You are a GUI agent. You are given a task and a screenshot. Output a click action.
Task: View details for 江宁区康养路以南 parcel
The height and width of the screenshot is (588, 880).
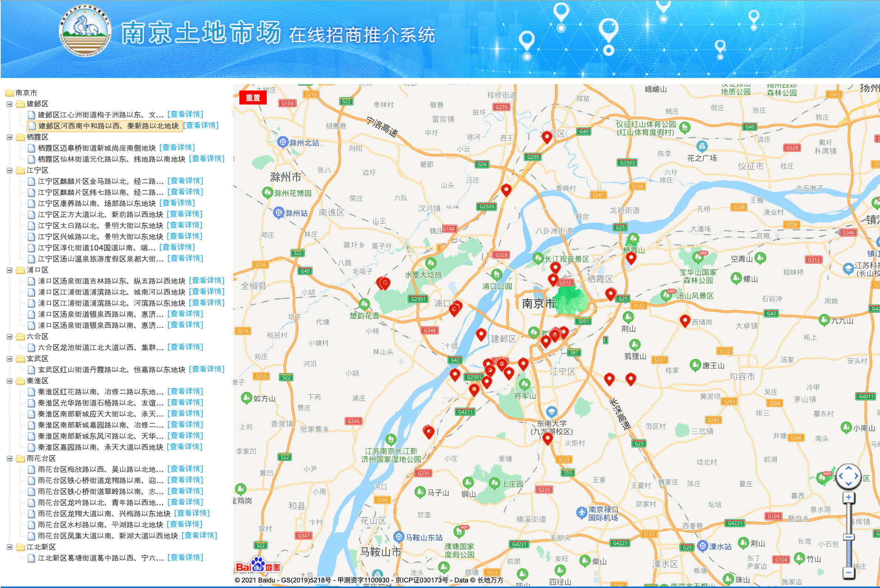tap(177, 203)
